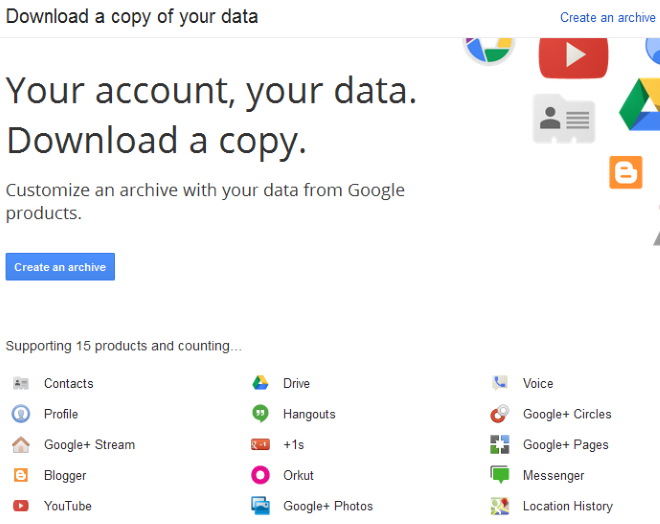
Task: Click the Google+ Circles icon
Action: coord(500,414)
